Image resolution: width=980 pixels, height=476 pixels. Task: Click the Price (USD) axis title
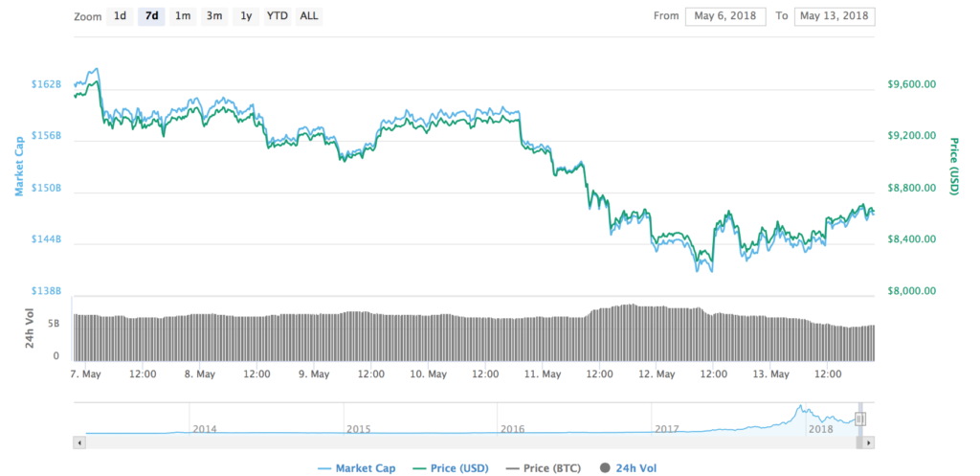pos(954,166)
